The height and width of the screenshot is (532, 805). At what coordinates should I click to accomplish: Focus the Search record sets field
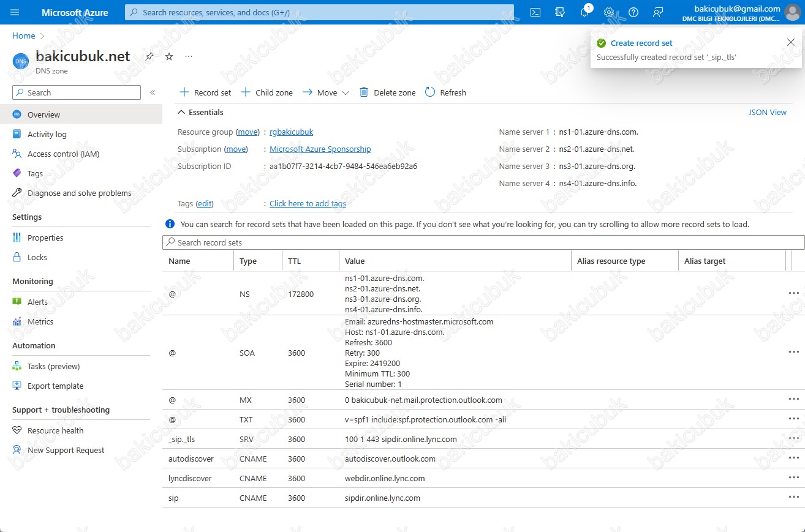(483, 242)
